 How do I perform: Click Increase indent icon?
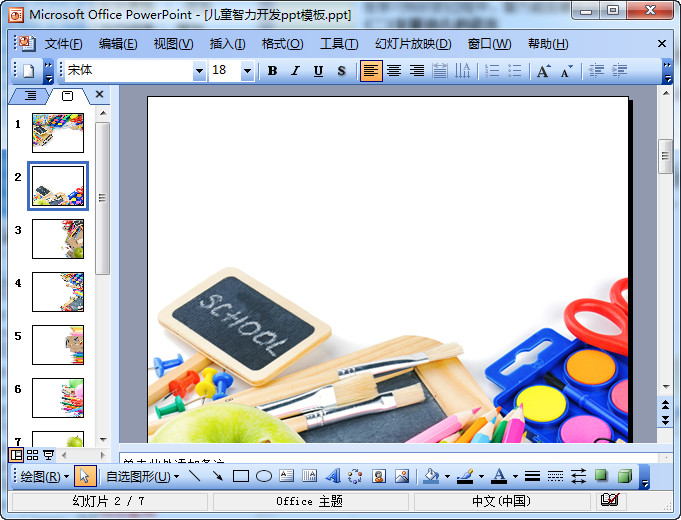pos(619,70)
